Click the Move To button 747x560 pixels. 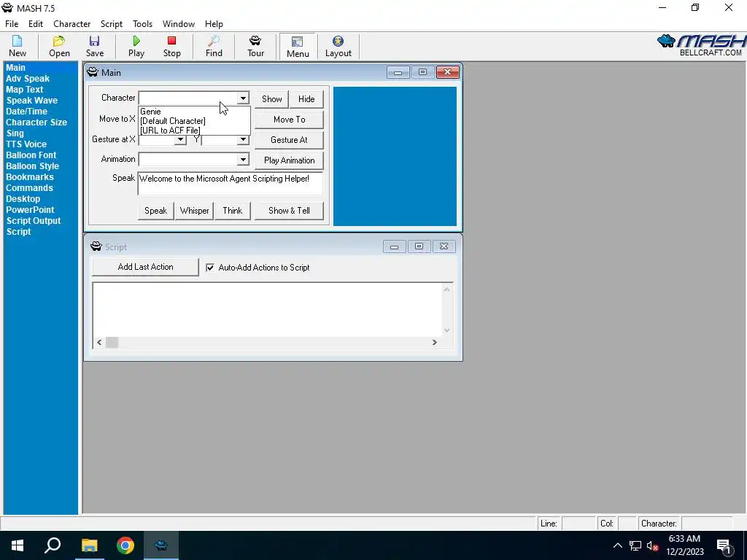pyautogui.click(x=289, y=120)
